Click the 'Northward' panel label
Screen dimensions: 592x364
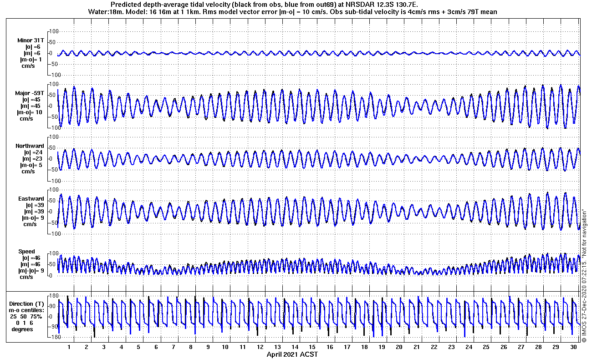coord(30,146)
